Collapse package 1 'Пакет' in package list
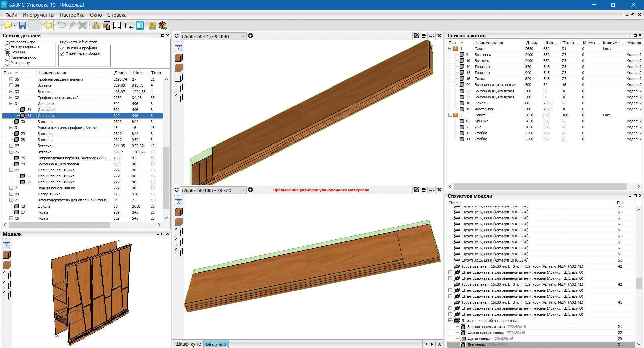644x348 pixels. pos(450,49)
